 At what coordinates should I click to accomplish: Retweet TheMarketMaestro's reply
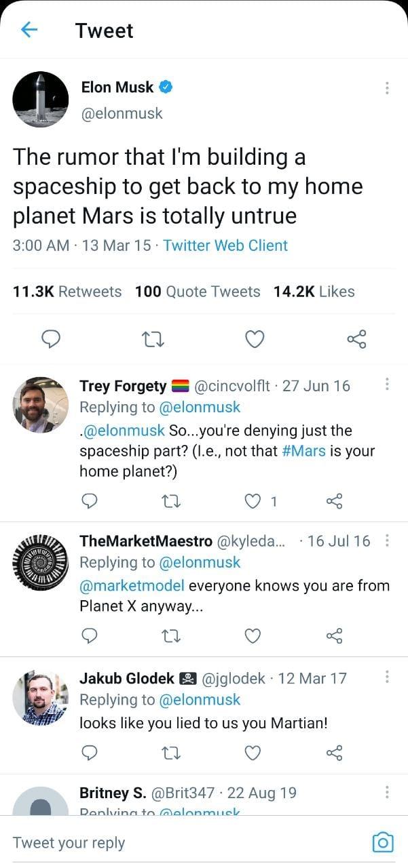[171, 635]
